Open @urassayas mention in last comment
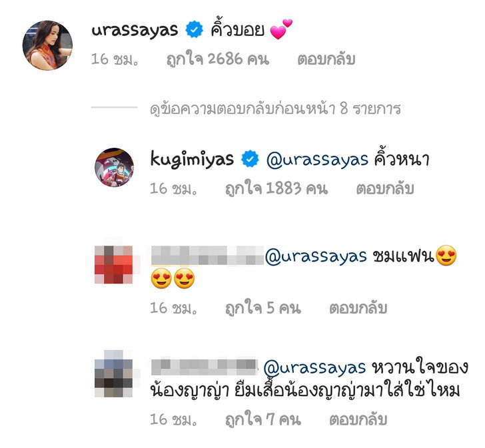485x448 pixels. point(315,368)
